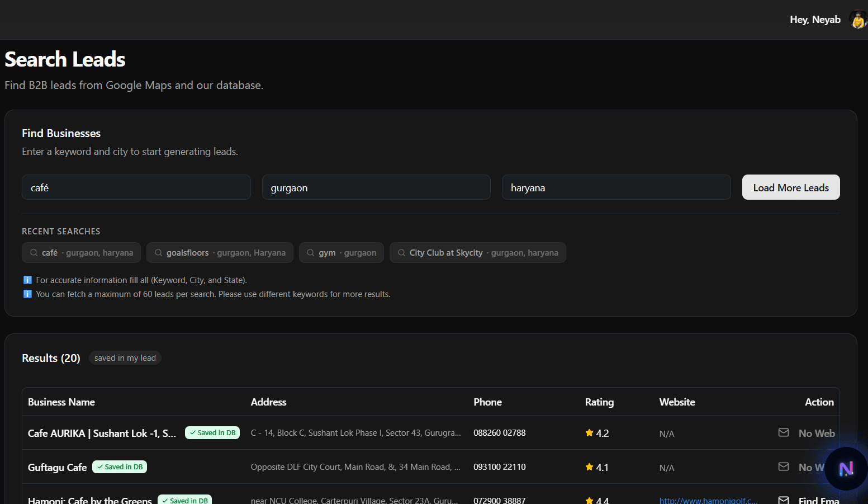Screen dimensions: 868x504
Task: Focus the city field containing gurgaon
Action: [x=376, y=187]
